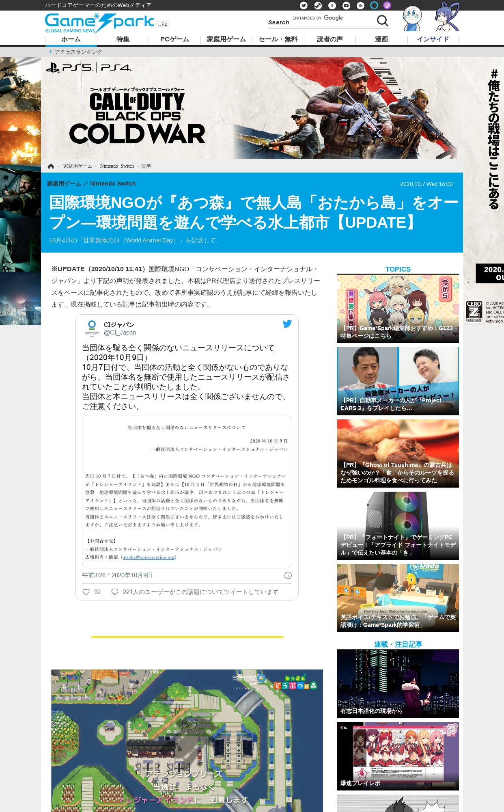
Task: Click the tweet info circle icon
Action: 288,575
